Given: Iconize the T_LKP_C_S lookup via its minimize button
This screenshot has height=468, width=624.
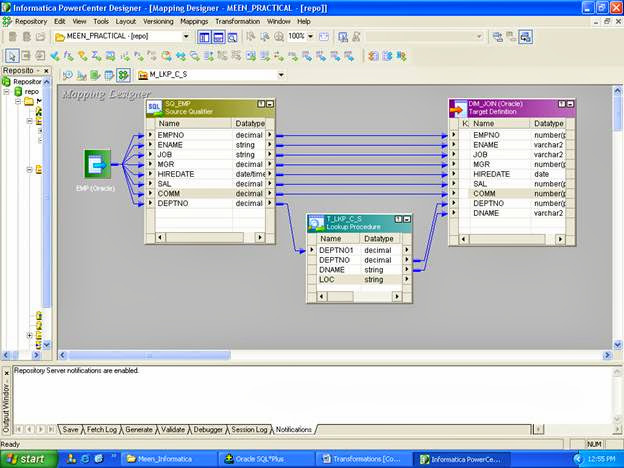Looking at the screenshot, I should (407, 219).
